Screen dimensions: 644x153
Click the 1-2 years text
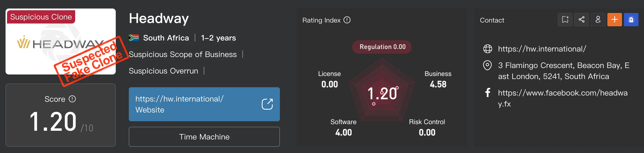(218, 38)
